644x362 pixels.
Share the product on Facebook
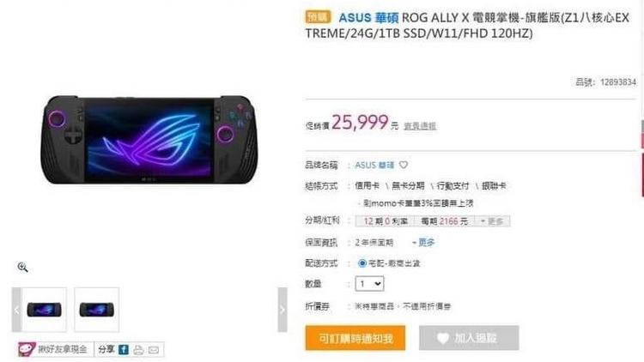coord(124,349)
